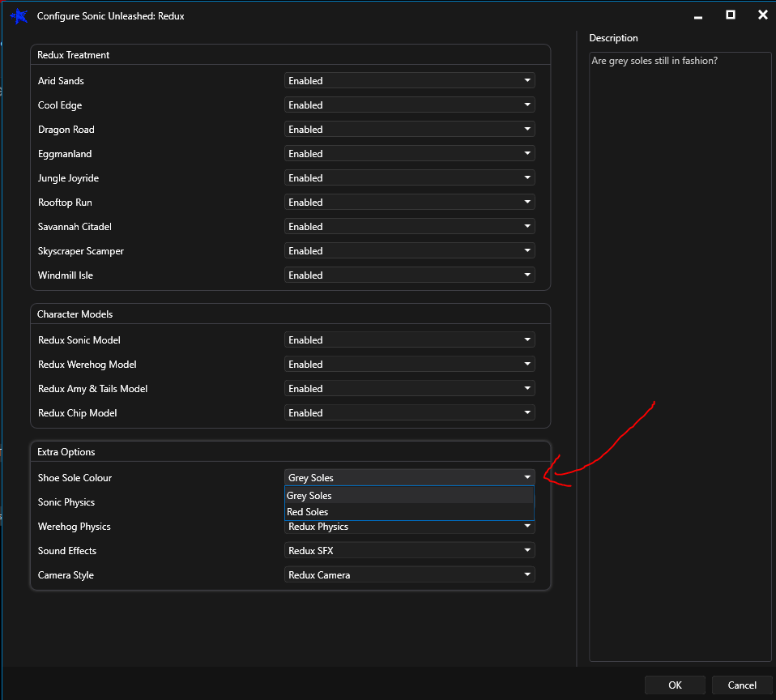Screen dimensions: 776x700
Task: Open the Rooftop Run dropdown
Action: [x=409, y=202]
